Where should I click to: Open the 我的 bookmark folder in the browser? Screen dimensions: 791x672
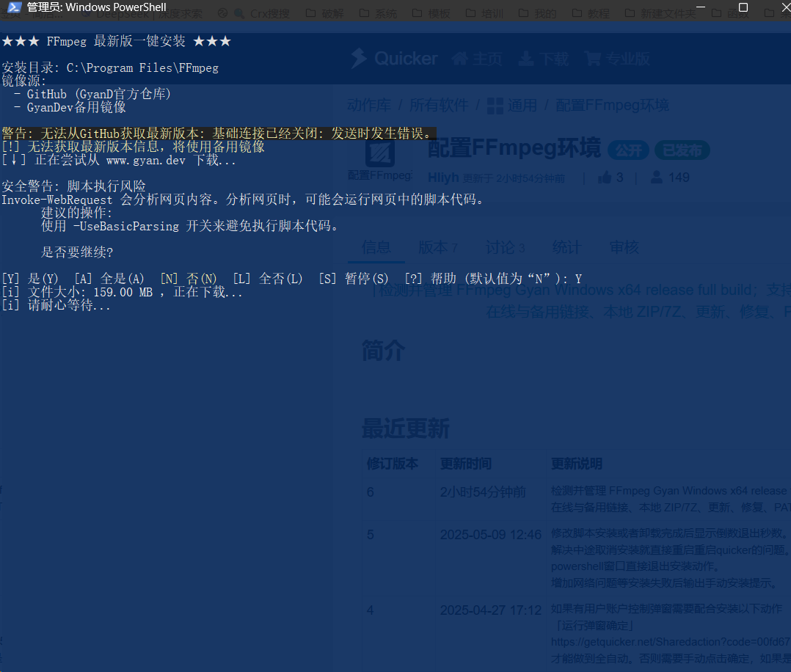click(x=537, y=14)
